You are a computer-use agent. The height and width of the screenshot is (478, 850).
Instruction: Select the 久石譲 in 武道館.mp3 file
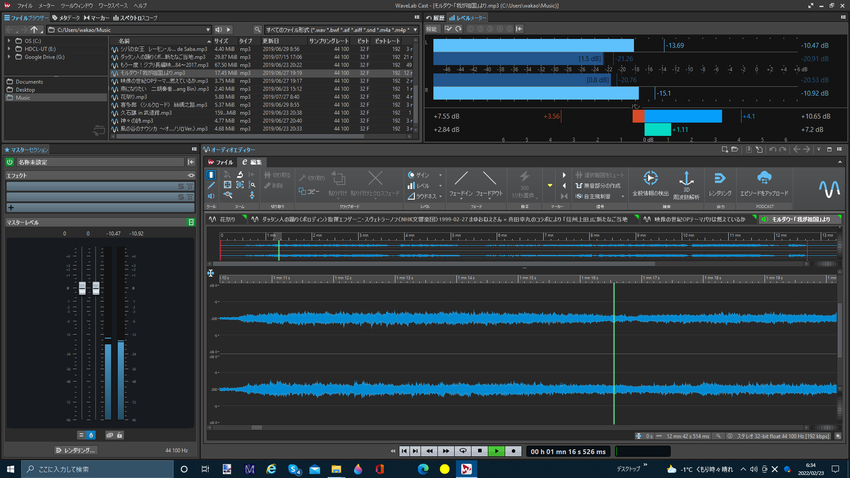tap(263, 113)
